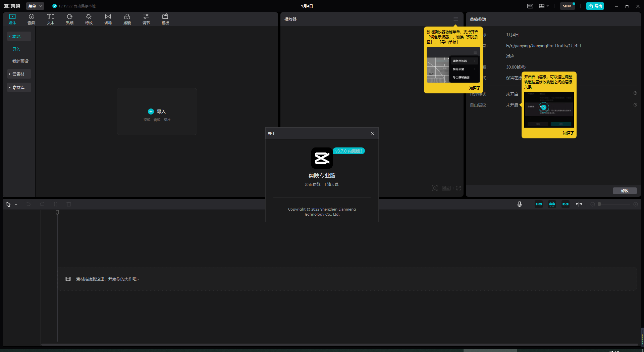Select 导入 in the sidebar

[16, 49]
